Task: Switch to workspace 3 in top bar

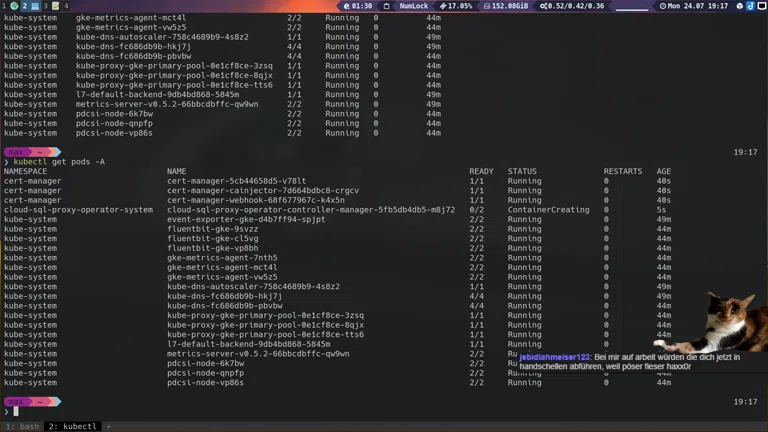Action: pos(46,6)
